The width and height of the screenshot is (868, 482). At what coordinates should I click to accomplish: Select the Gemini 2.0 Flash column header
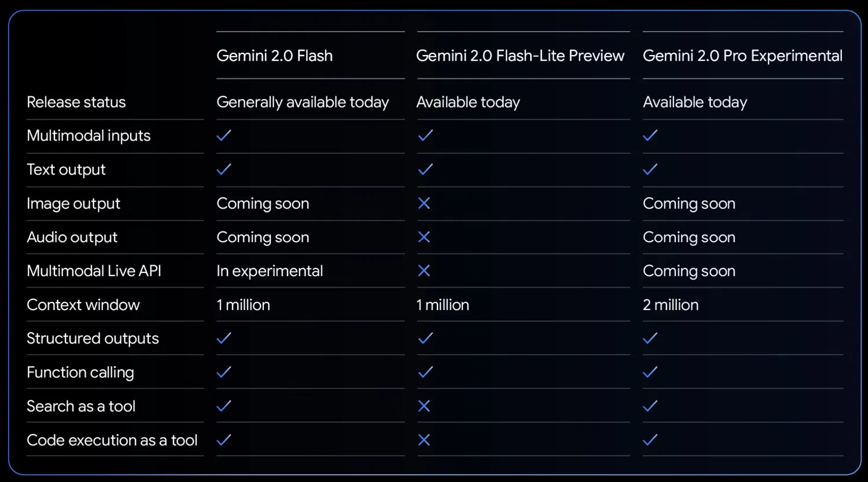point(274,56)
